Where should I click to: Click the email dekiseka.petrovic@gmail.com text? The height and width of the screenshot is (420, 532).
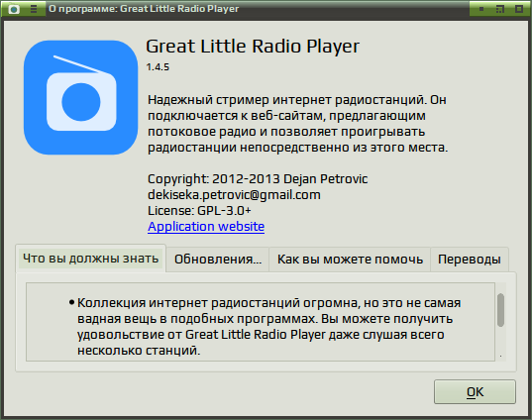234,195
